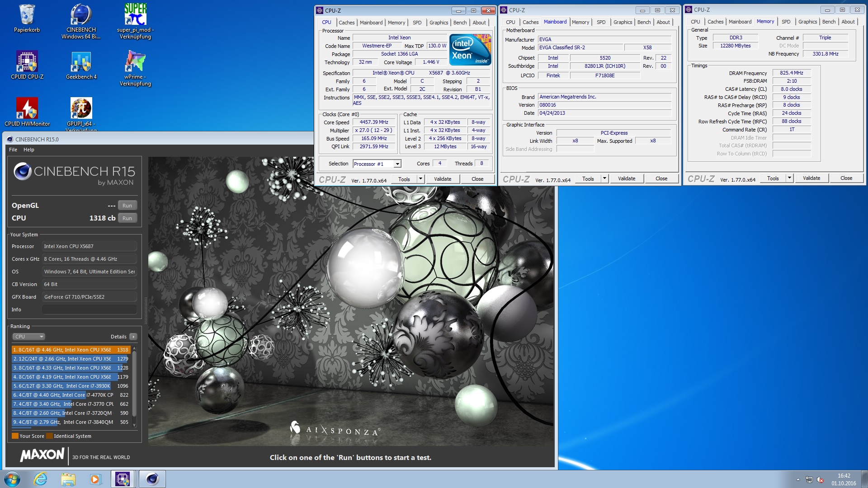Expand Tools dropdown arrow in Mainboard CPU-Z
The width and height of the screenshot is (868, 488).
pos(604,178)
